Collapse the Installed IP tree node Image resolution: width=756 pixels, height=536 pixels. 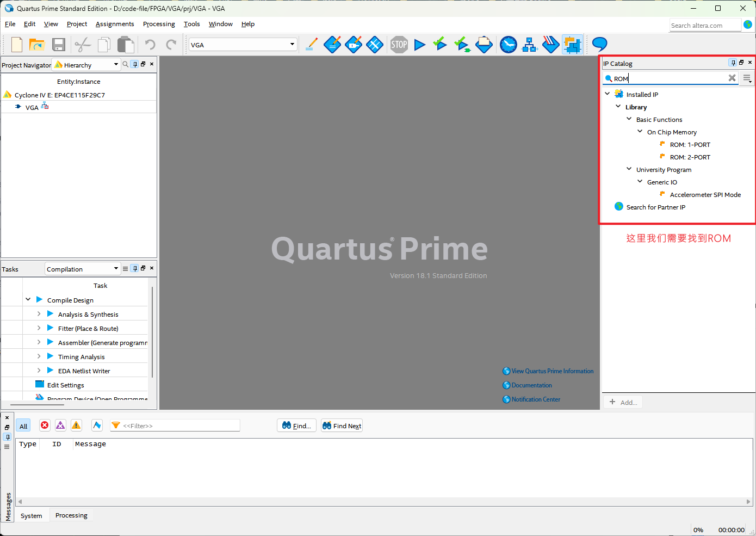click(608, 94)
